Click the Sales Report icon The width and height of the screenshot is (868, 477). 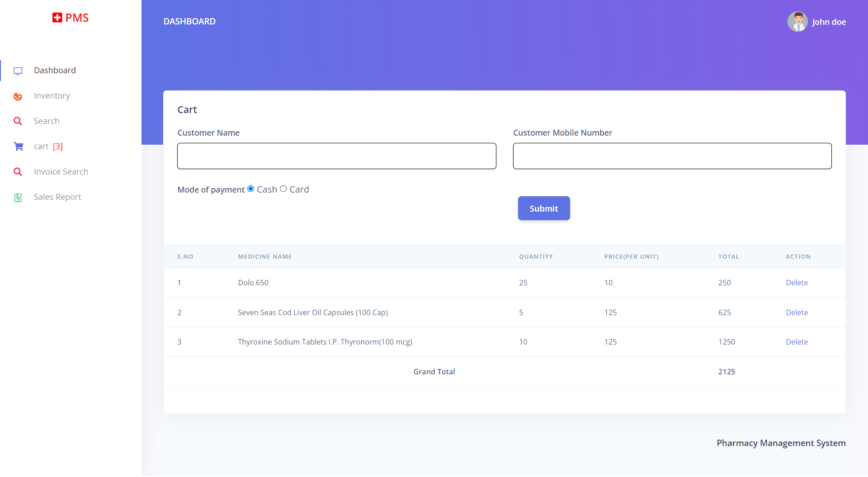click(18, 198)
